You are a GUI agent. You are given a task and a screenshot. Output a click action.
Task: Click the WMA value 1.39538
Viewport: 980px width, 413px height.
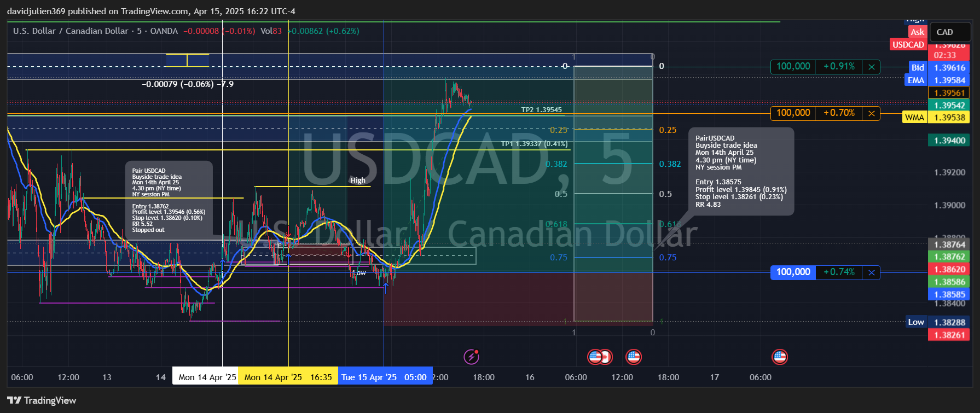click(949, 118)
